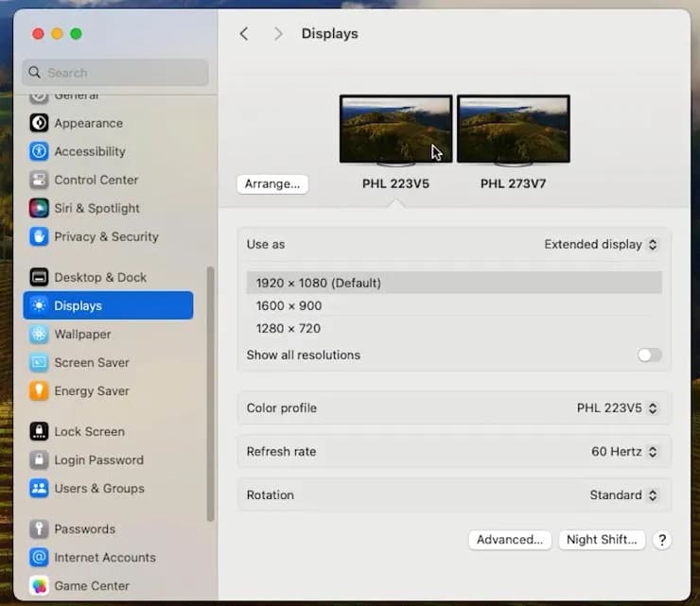
Task: Toggle Show all resolutions switch
Action: (649, 355)
